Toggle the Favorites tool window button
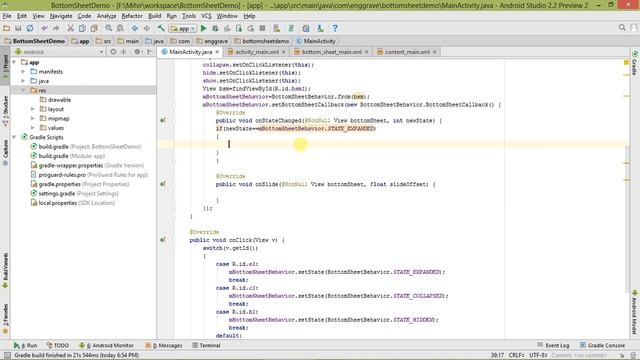The image size is (640, 360). click(5, 319)
